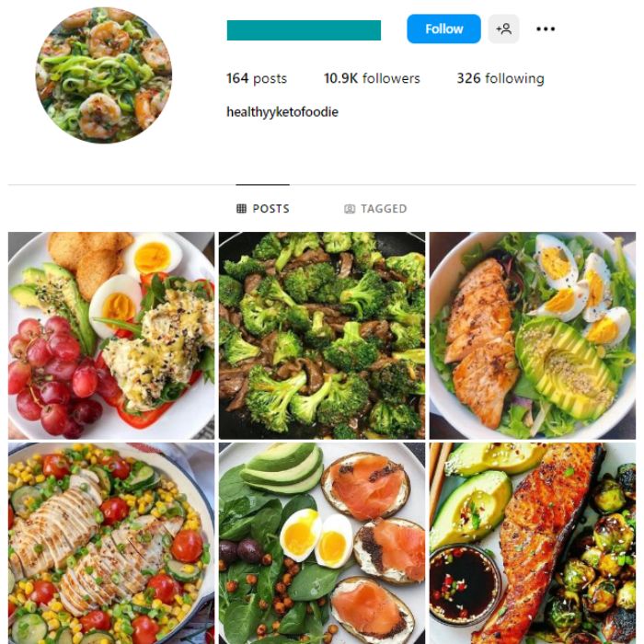Click the tagged person icon beside TAGGED
This screenshot has width=644, height=644.
(350, 209)
